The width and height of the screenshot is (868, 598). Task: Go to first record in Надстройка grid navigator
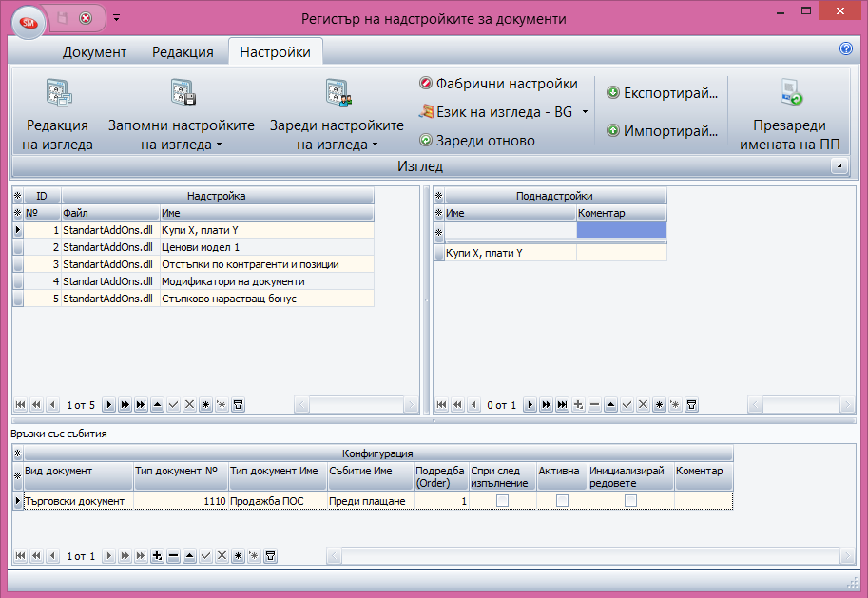[21, 405]
